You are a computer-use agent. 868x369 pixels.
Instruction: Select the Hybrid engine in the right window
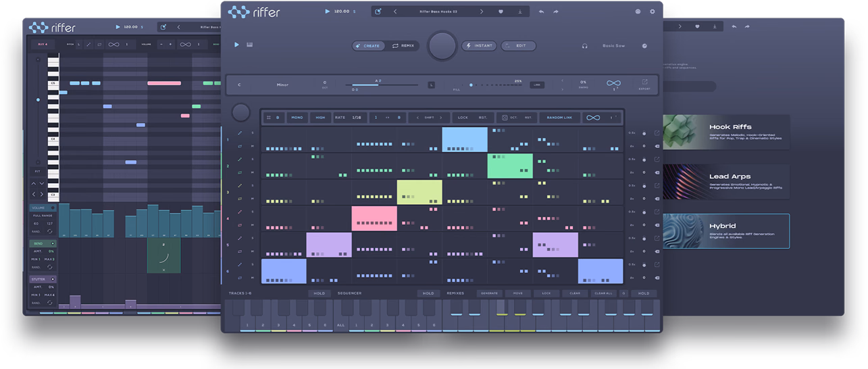pos(725,231)
